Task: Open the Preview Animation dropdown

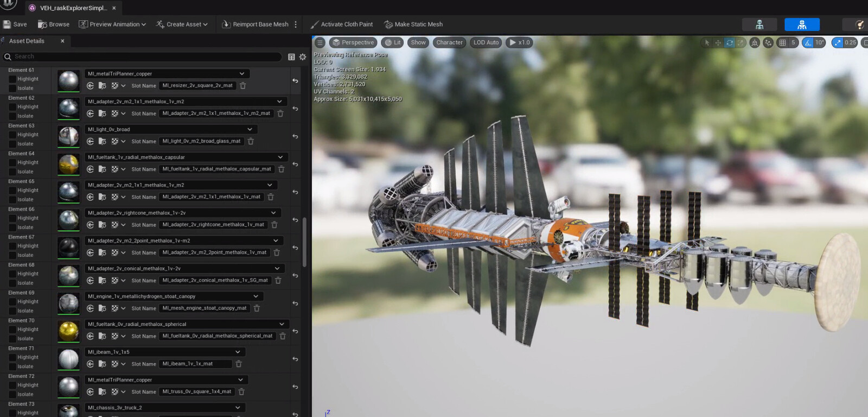Action: pyautogui.click(x=112, y=24)
